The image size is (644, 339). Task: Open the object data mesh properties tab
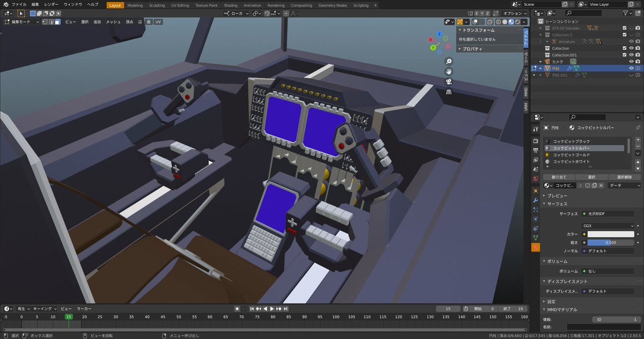click(535, 238)
